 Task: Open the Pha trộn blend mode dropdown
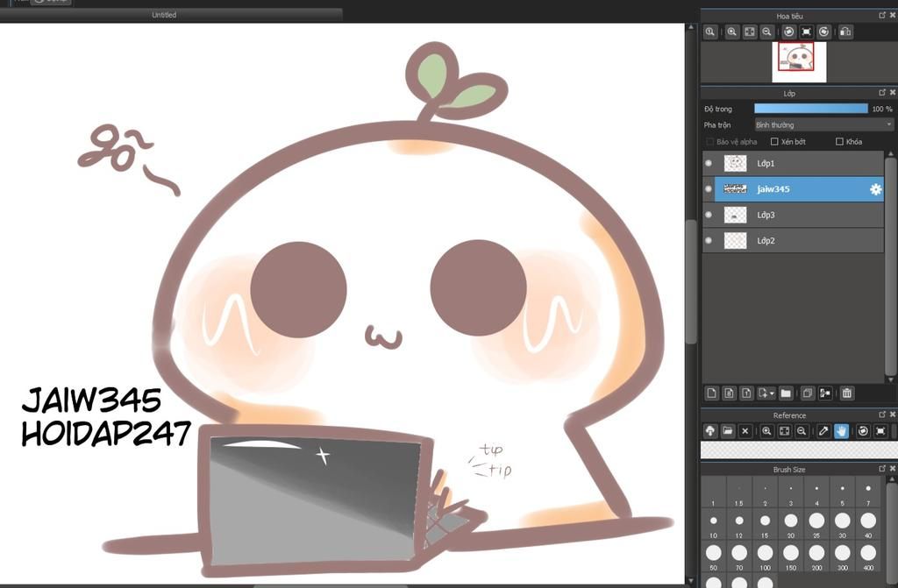(823, 124)
